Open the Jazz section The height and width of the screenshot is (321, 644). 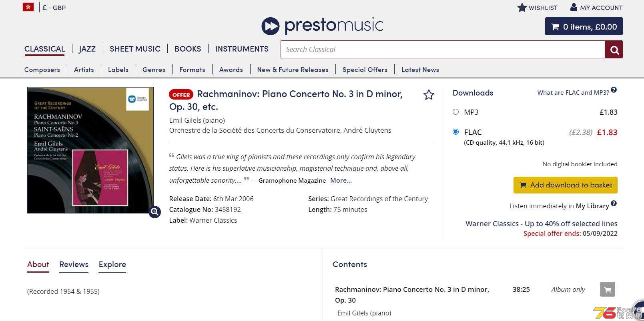[87, 49]
